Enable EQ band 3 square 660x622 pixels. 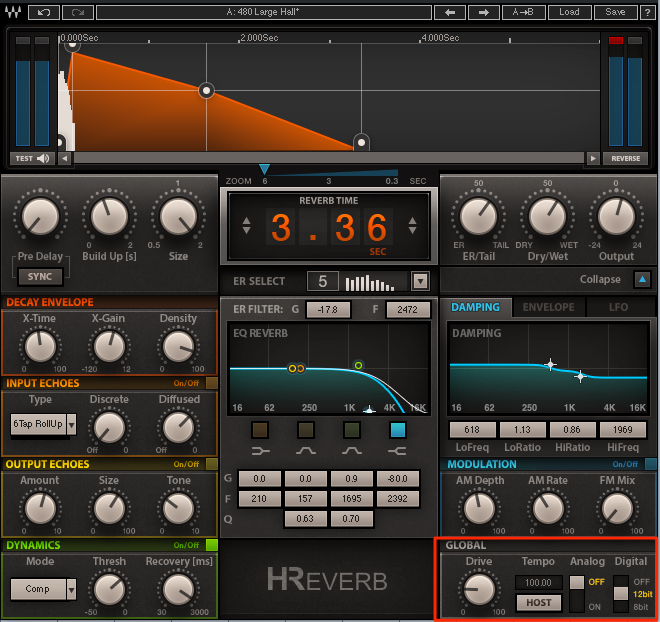click(x=351, y=430)
